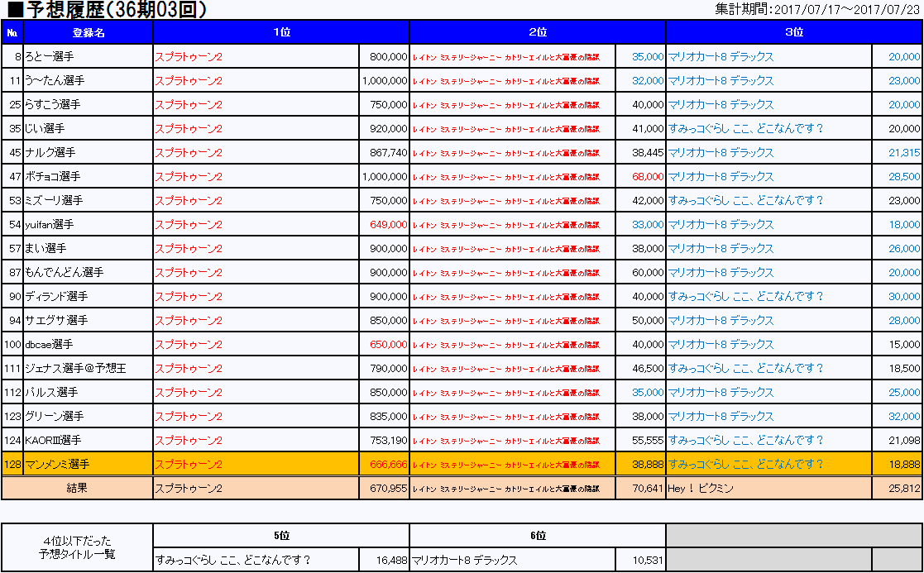Click the 4位以下だった予想タイトル一覧 label

pos(77,547)
